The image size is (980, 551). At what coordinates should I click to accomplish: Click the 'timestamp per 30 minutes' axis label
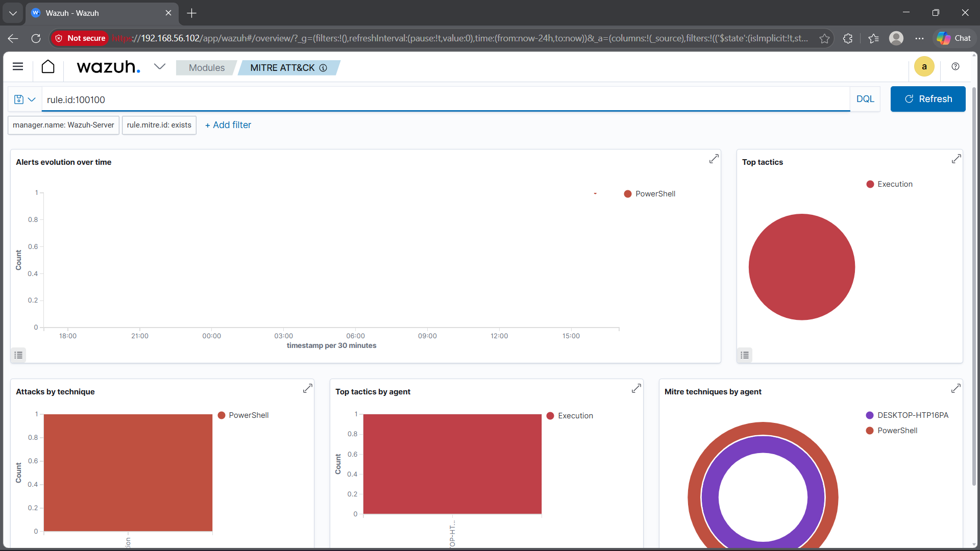point(331,345)
